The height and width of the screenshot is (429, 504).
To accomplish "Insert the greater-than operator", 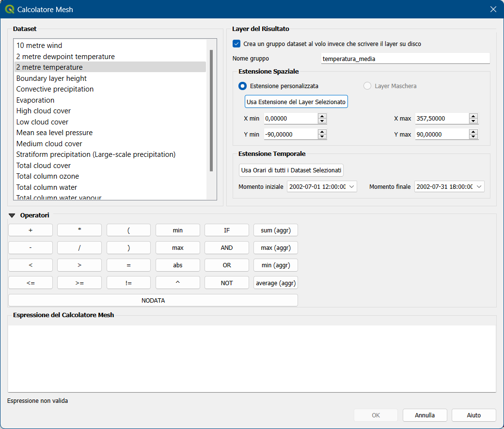I will (x=79, y=265).
